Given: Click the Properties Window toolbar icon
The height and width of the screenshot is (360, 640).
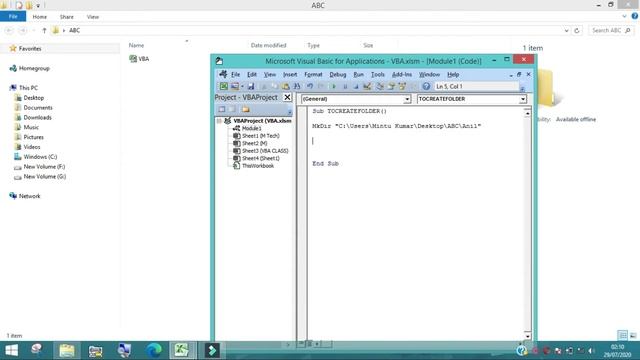Looking at the screenshot, I should pos(391,86).
